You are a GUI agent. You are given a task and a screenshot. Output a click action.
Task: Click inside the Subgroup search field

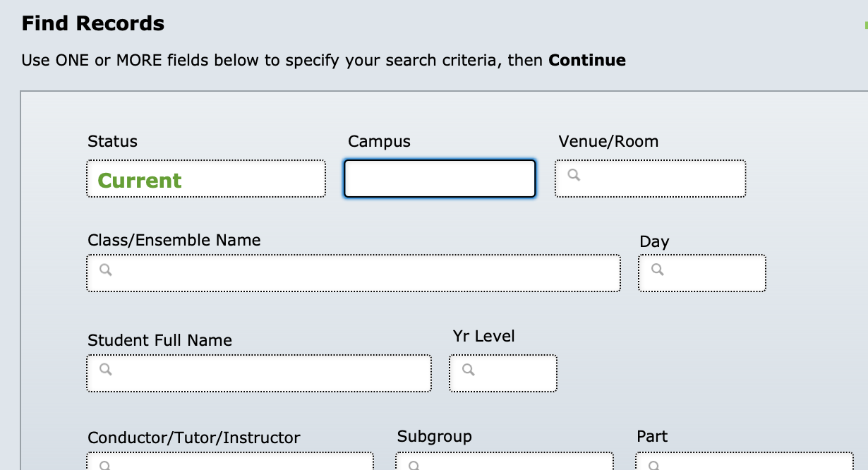click(x=505, y=462)
